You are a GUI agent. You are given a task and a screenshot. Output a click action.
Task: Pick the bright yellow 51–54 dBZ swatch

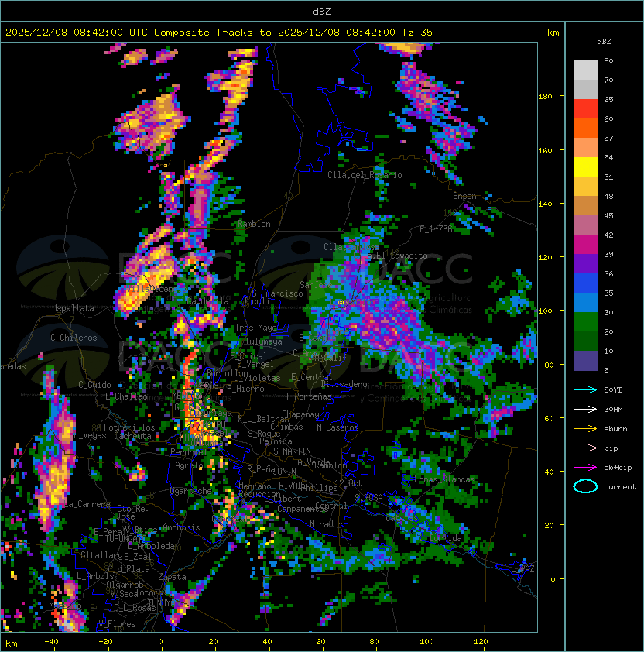pyautogui.click(x=585, y=167)
